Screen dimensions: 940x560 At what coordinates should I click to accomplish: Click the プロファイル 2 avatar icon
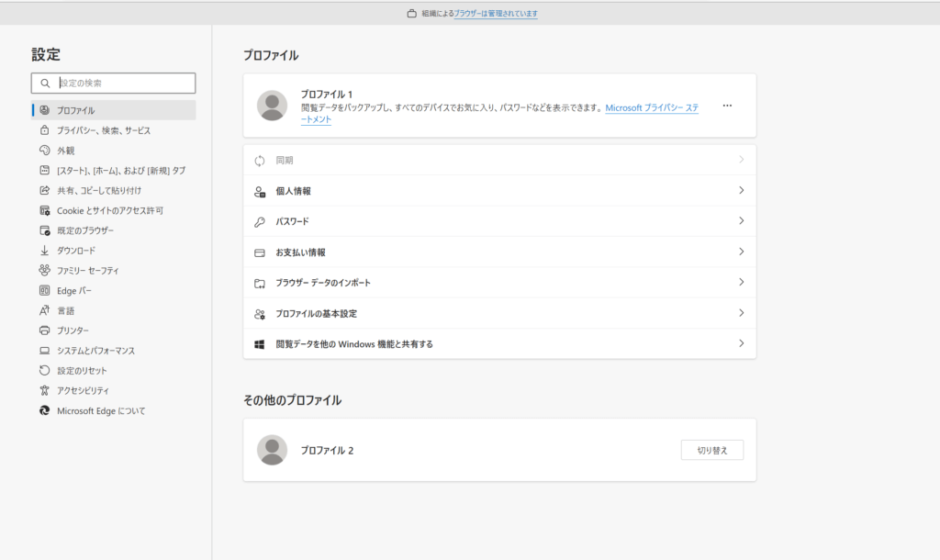pyautogui.click(x=272, y=450)
